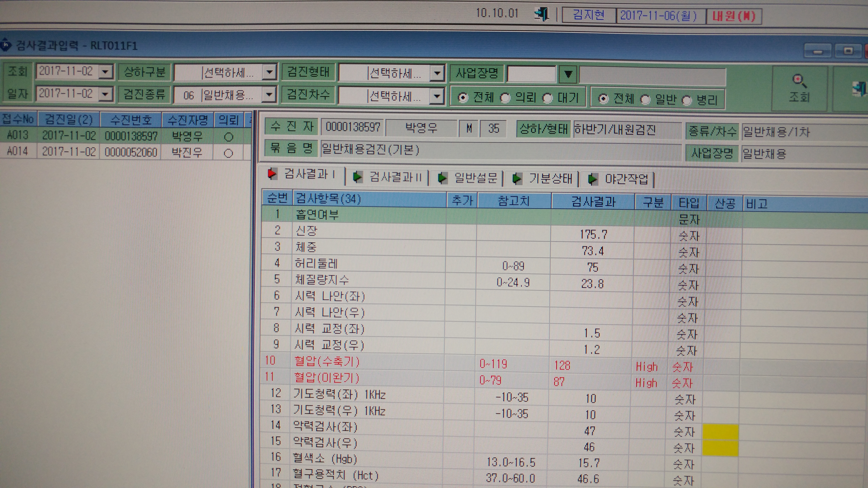Click the 의뢰 circle mark for 박진우 row
This screenshot has height=488, width=868.
tap(228, 153)
